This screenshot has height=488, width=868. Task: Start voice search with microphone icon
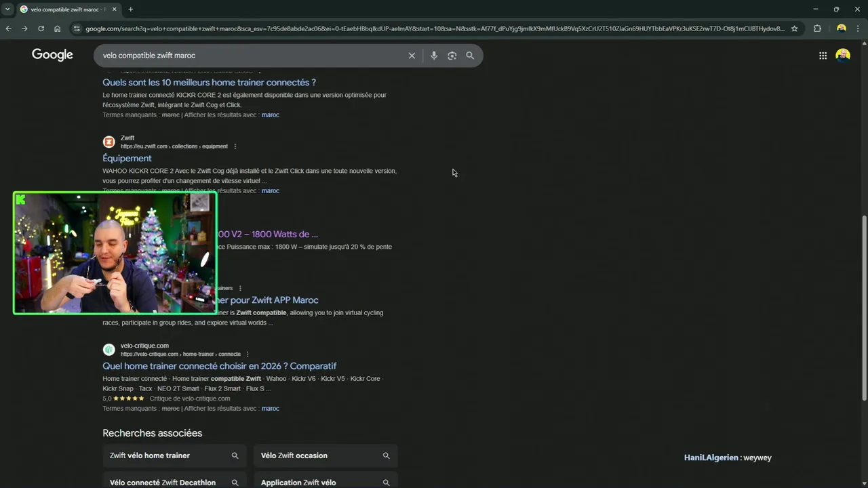point(434,56)
